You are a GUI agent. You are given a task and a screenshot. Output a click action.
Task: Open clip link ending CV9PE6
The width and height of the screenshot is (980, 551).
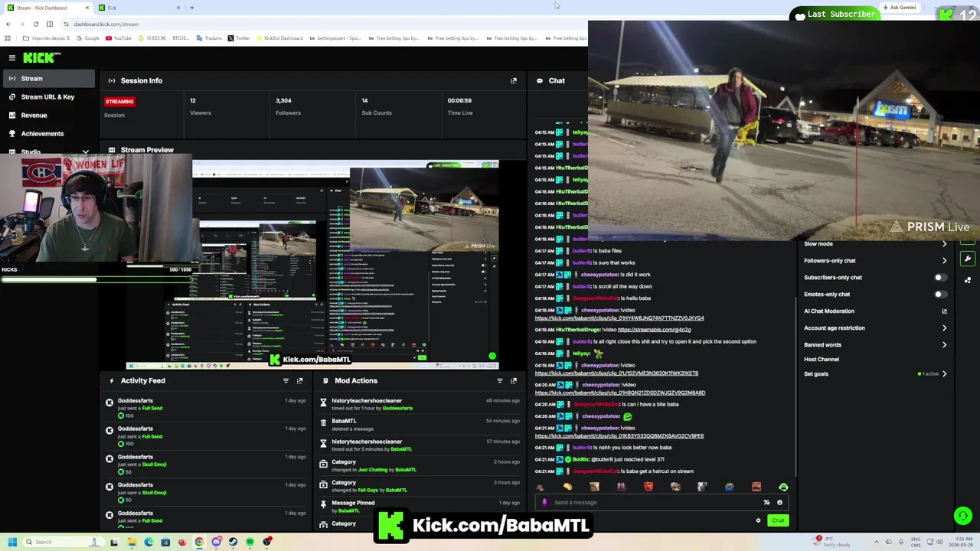[x=619, y=436]
